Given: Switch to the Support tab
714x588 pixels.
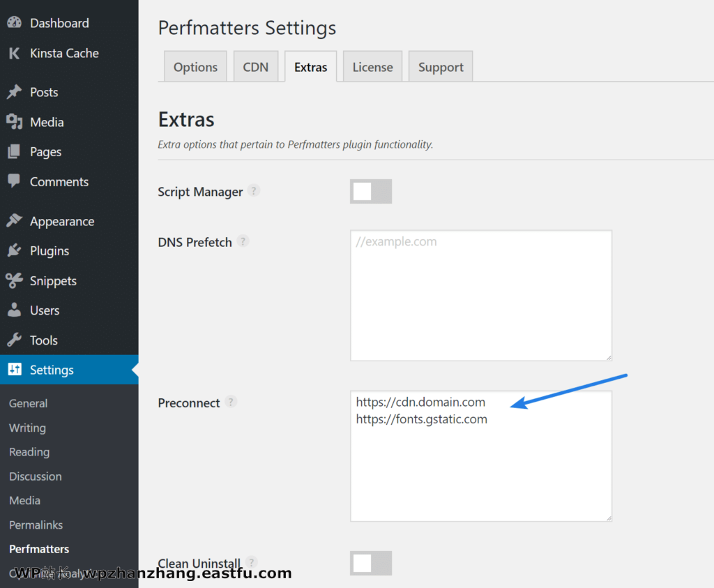Looking at the screenshot, I should click(440, 66).
